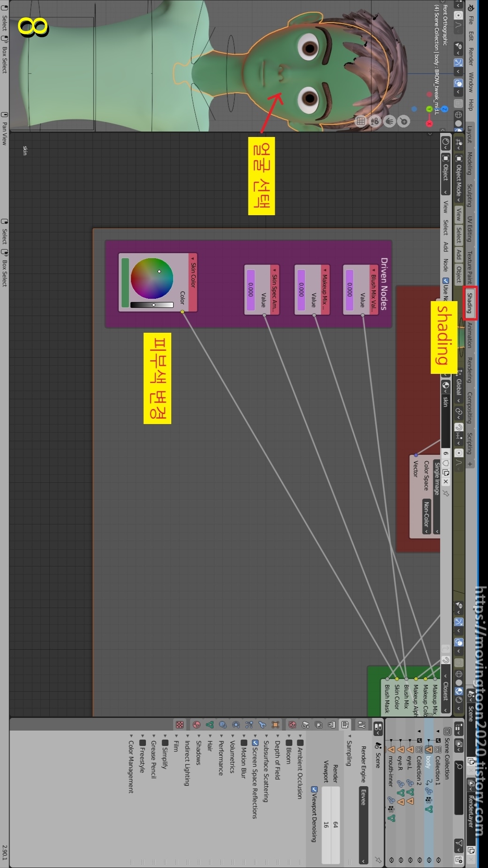Open the Object Data mesh properties tab icon
Viewport: 488px width, 868px height.
[x=210, y=725]
